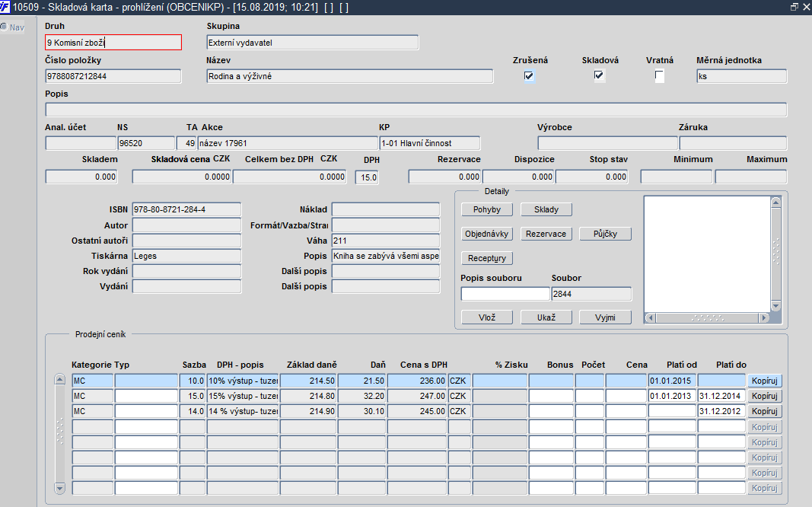The image size is (812, 507).
Task: Click the DPH field with 15.0
Action: [x=367, y=177]
